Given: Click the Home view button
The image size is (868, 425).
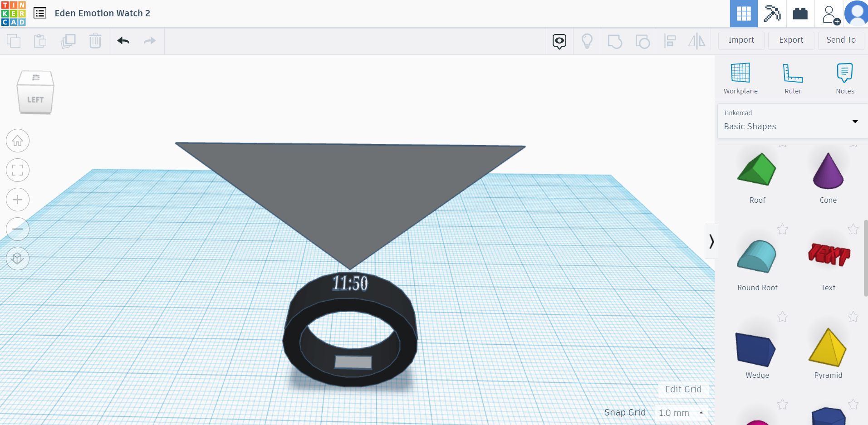Looking at the screenshot, I should pos(18,141).
